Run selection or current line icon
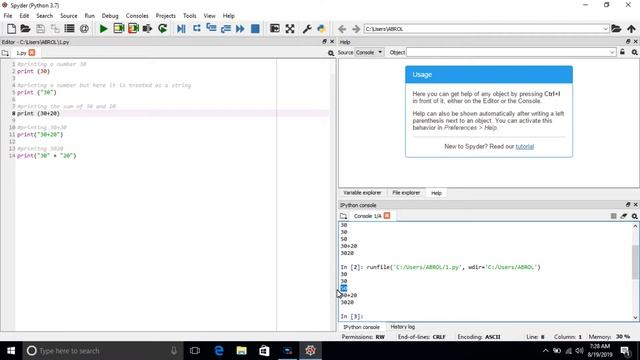The image size is (640, 360). click(x=147, y=29)
